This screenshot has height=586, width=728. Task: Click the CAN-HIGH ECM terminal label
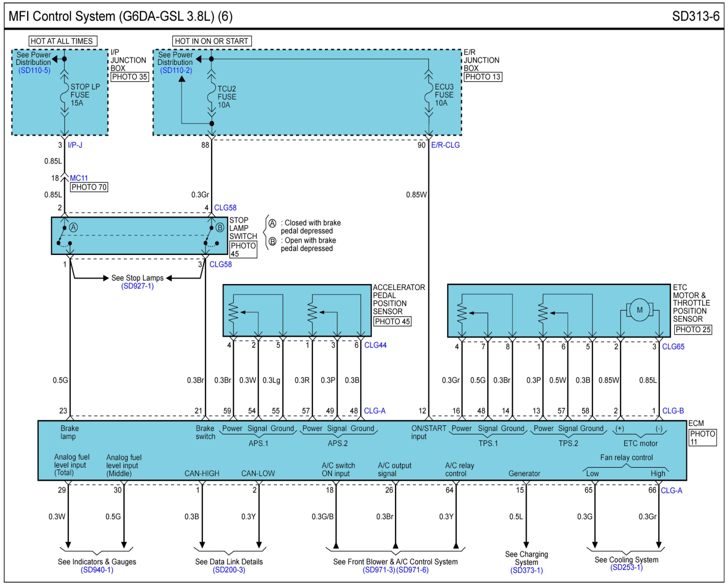[x=202, y=474]
